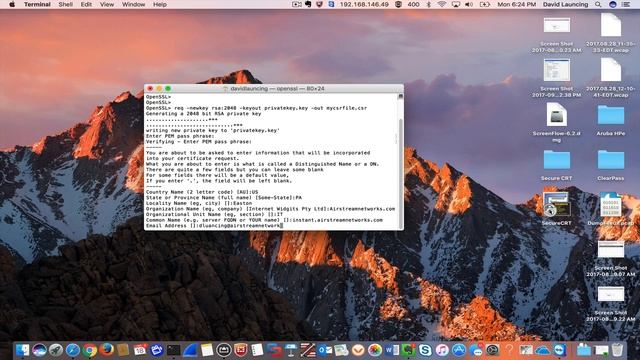640x360 pixels.
Task: Open Skype from the Dock
Action: coord(425,350)
